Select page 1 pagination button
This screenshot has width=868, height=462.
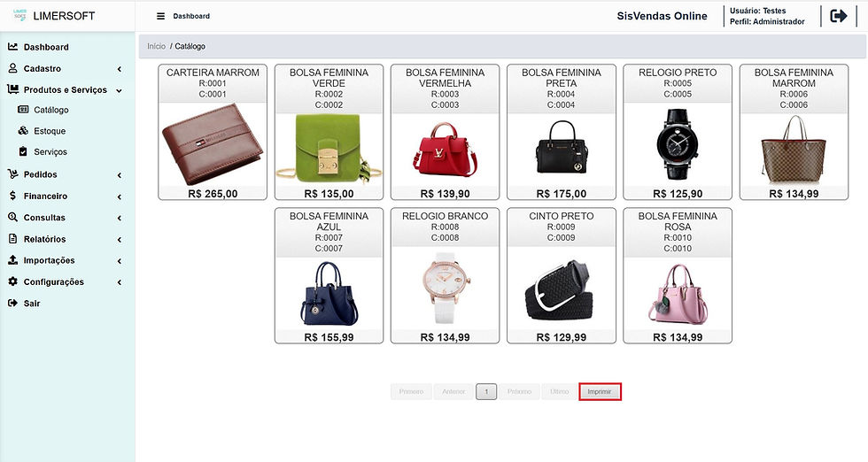click(486, 392)
